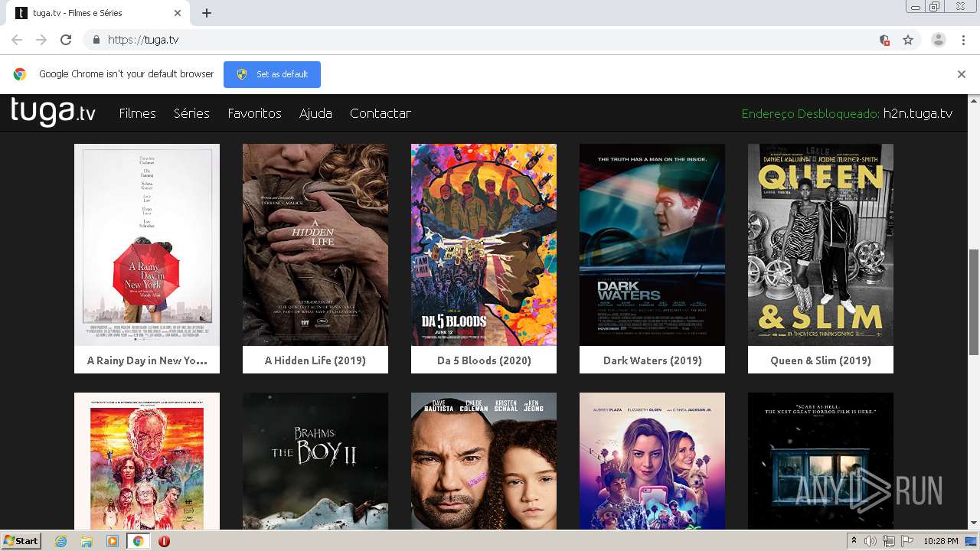Click the scrollbar down arrow

974,523
